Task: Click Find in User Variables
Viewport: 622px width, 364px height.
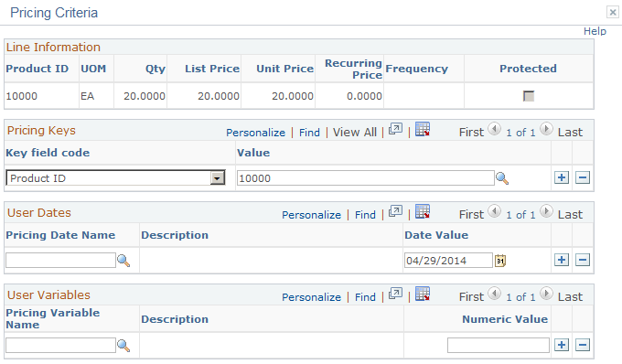Action: (x=365, y=297)
